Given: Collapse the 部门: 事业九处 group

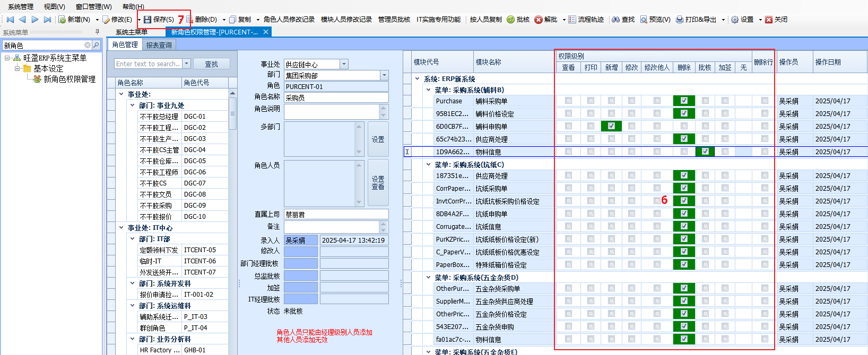Looking at the screenshot, I should [133, 105].
